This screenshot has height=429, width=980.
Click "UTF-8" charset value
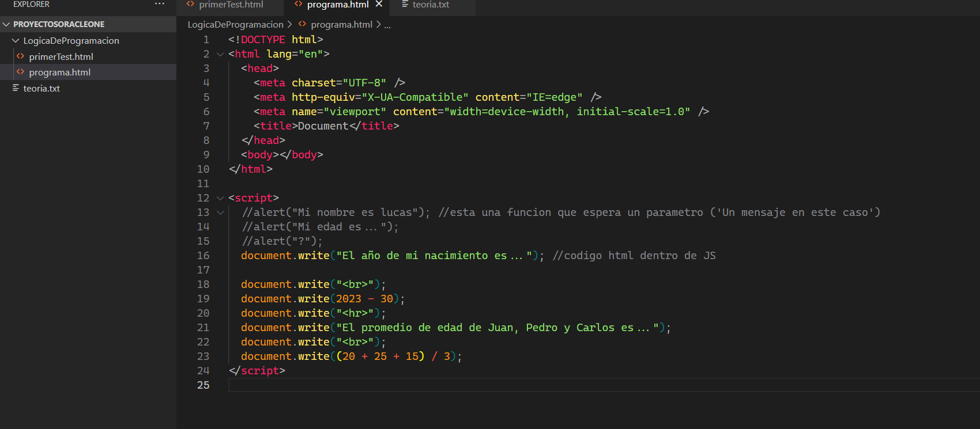(x=364, y=83)
